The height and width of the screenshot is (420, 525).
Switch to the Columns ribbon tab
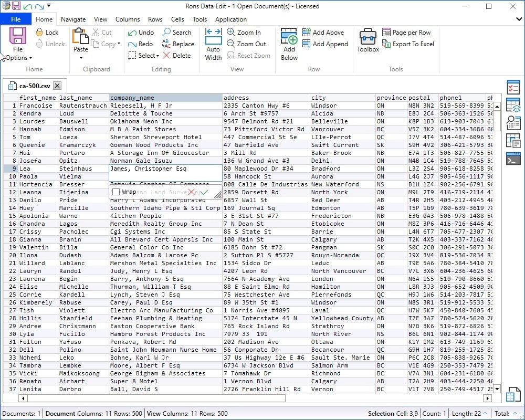pyautogui.click(x=128, y=19)
